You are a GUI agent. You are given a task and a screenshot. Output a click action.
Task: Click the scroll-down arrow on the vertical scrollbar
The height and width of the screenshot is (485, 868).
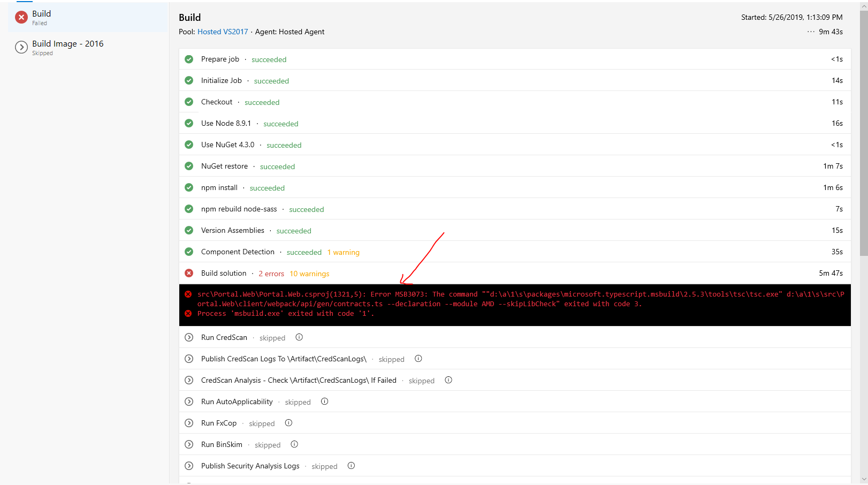click(x=864, y=479)
